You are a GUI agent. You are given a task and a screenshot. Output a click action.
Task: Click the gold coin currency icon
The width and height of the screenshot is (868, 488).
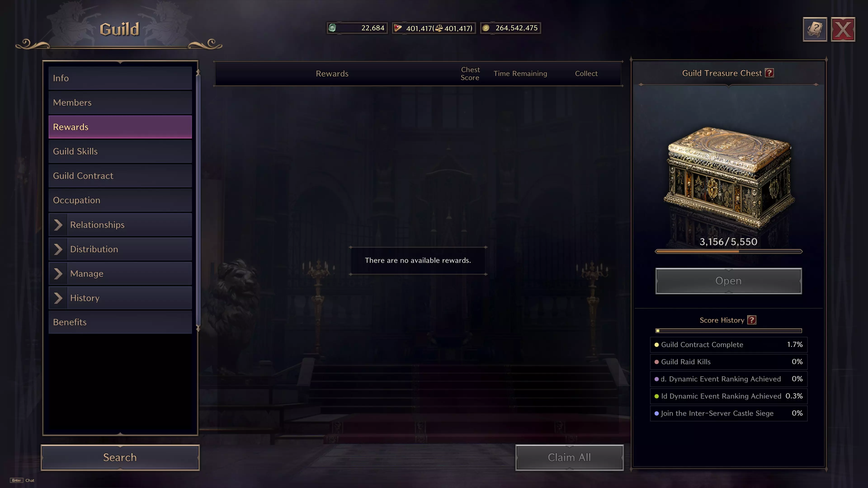[486, 28]
